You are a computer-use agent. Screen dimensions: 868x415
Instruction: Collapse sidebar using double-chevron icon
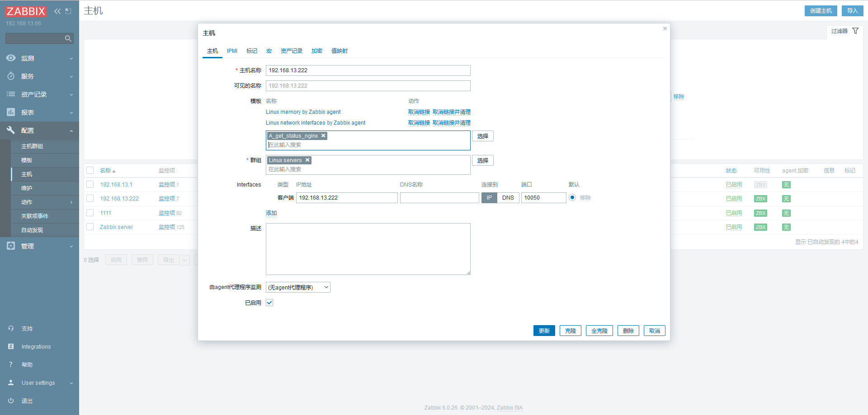point(57,11)
